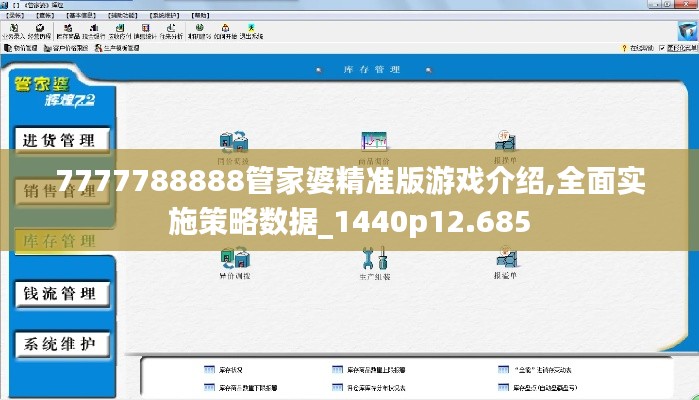Viewport: 699px width, 400px height.
Task: Open the 报损单 loss report icon
Action: tap(505, 147)
